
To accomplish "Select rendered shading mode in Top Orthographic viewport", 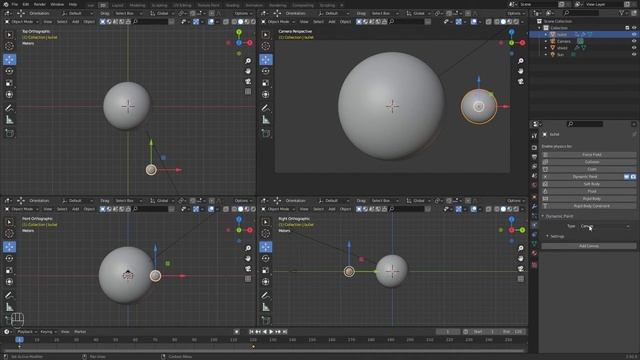I will coord(253,22).
